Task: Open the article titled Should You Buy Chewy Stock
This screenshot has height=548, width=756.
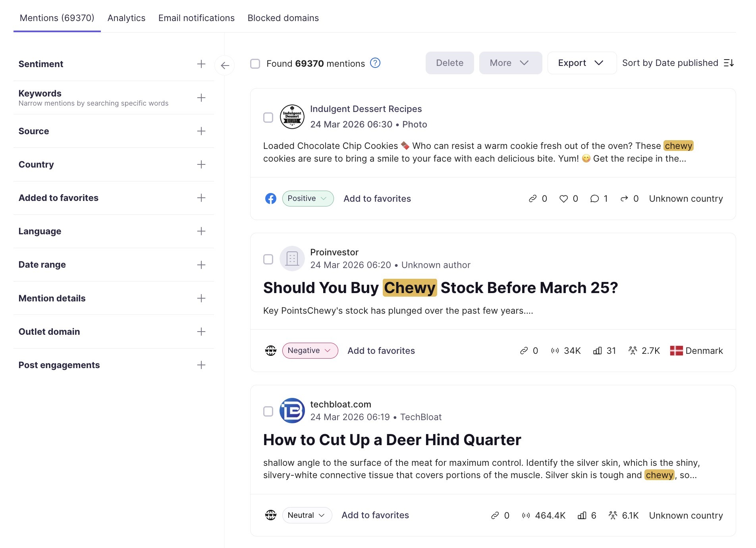Action: [x=440, y=288]
